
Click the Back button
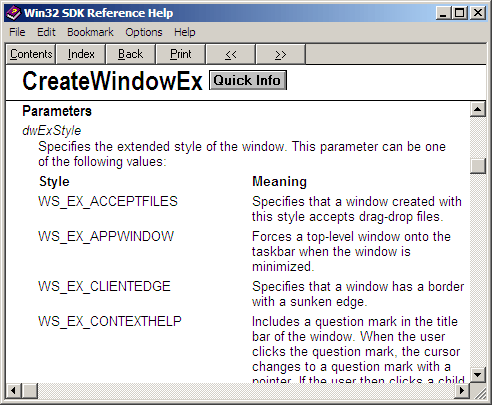coord(130,54)
